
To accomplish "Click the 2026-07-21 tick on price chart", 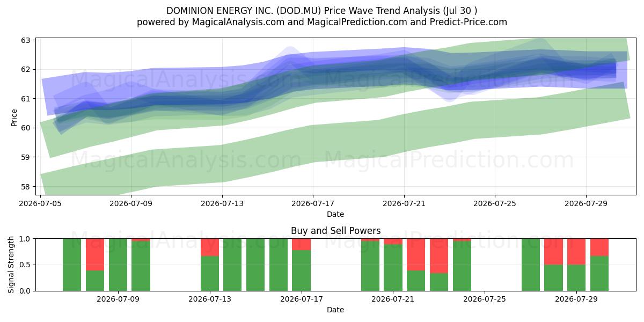I will pyautogui.click(x=404, y=204).
